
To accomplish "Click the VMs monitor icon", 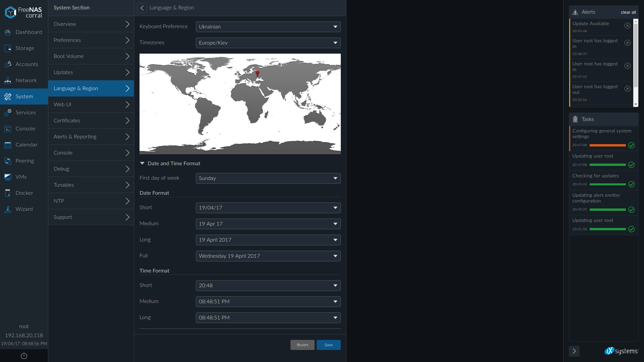I will [x=8, y=177].
